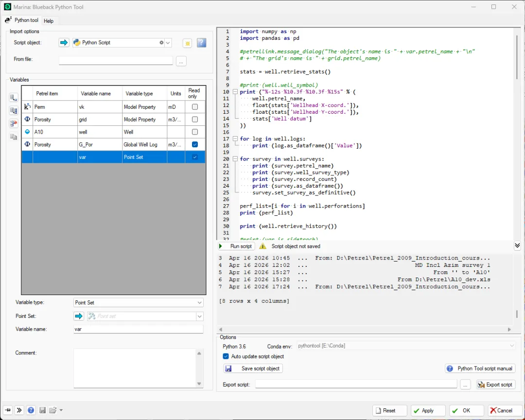Toggle Read only for Perm row
The image size is (525, 420).
195,107
